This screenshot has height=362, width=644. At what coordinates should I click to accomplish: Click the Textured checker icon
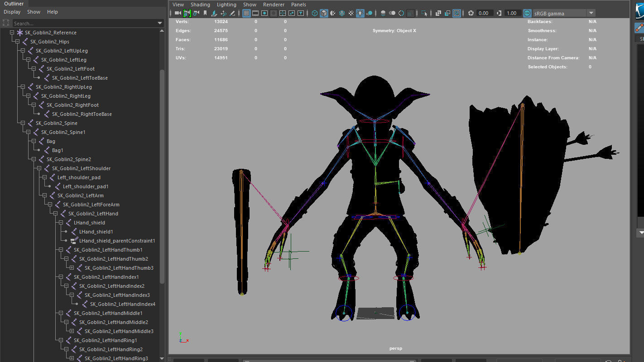tap(351, 13)
